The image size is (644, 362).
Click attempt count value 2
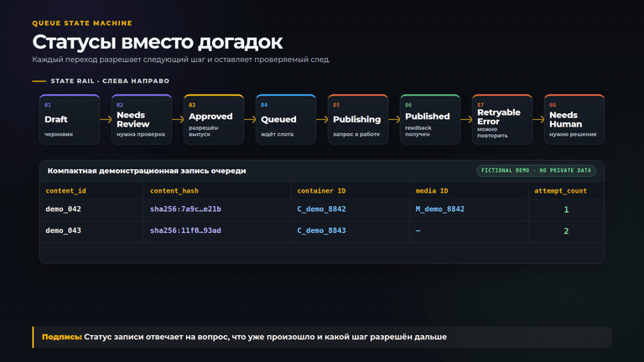[566, 231]
